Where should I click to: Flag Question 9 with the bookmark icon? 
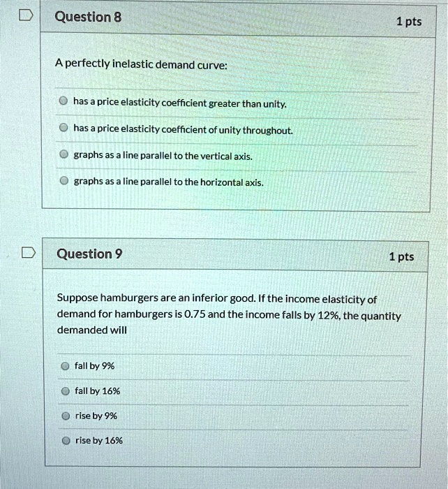coord(29,253)
